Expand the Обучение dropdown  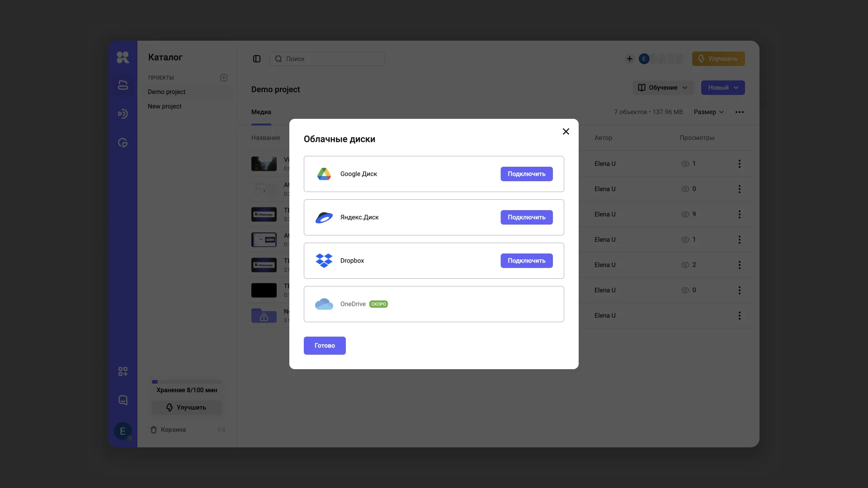[663, 88]
